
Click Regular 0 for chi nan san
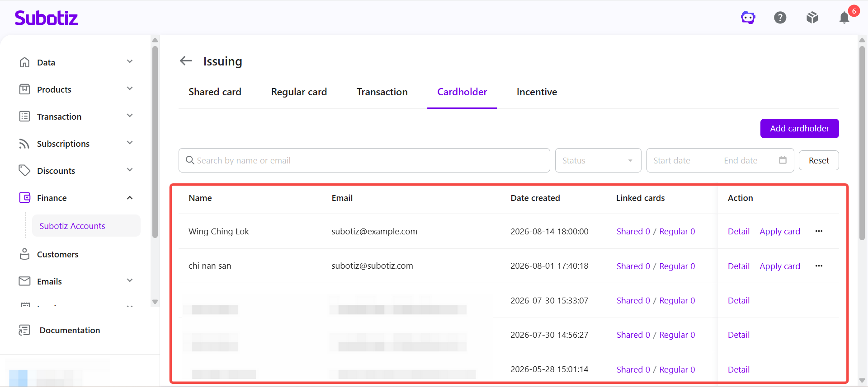pyautogui.click(x=677, y=266)
